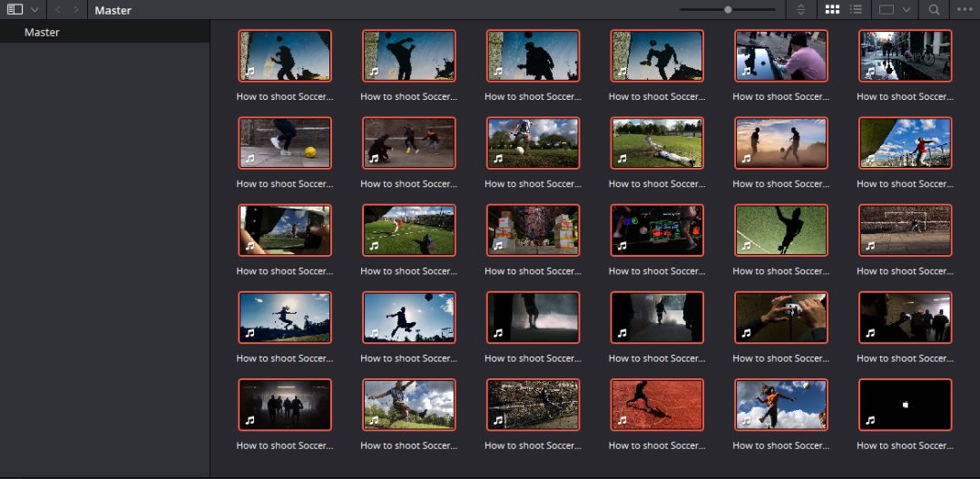Select the group silhouettes in tunnel clip
980x479 pixels.
(x=285, y=406)
